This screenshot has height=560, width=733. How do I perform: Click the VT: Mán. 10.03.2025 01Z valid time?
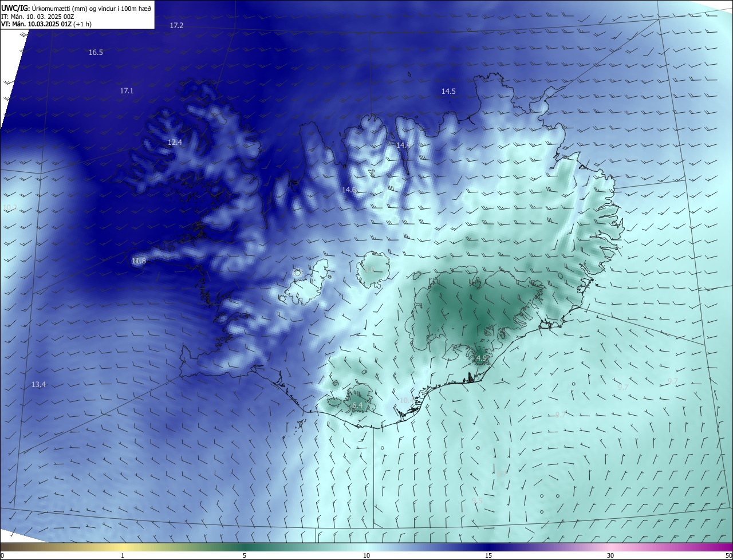coord(46,24)
